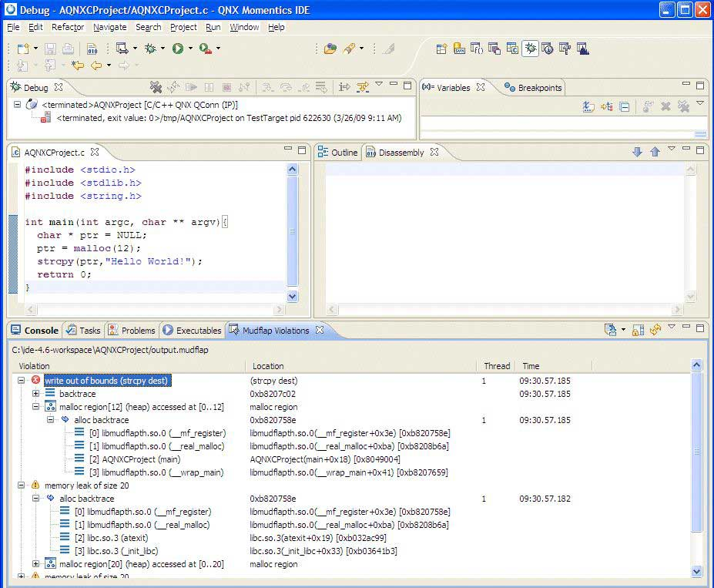Collapse the 'write out of bounds' violation node

pyautogui.click(x=21, y=381)
